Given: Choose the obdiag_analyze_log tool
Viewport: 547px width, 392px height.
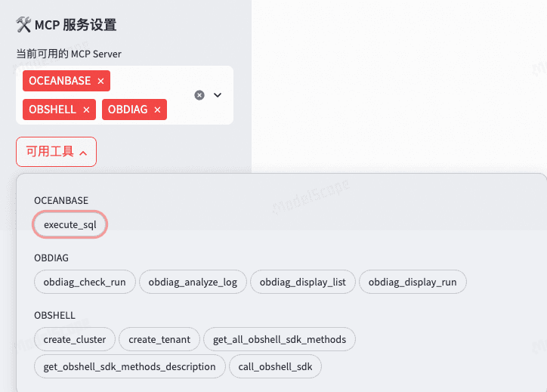Looking at the screenshot, I should pos(193,282).
